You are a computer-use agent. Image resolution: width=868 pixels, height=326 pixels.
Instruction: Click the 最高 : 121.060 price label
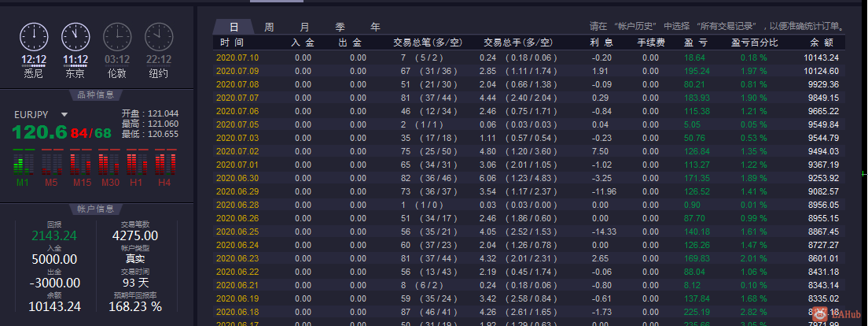tap(150, 124)
